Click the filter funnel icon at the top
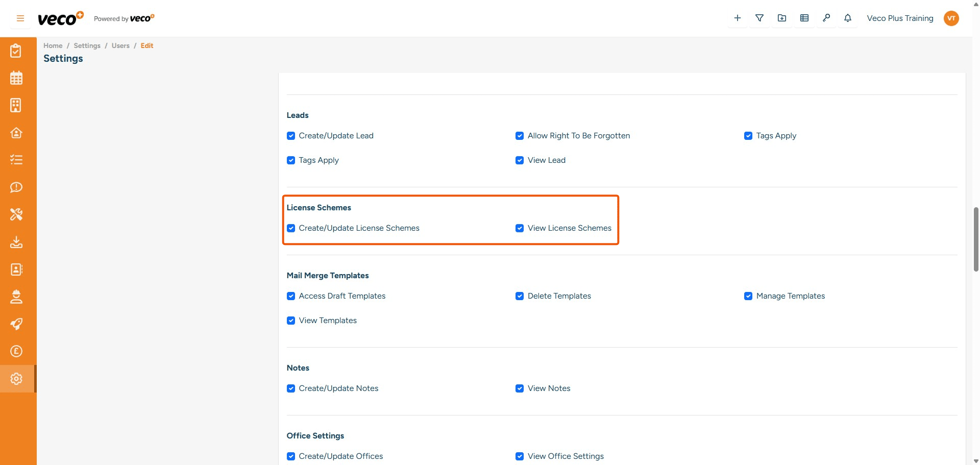Image resolution: width=980 pixels, height=465 pixels. (759, 18)
